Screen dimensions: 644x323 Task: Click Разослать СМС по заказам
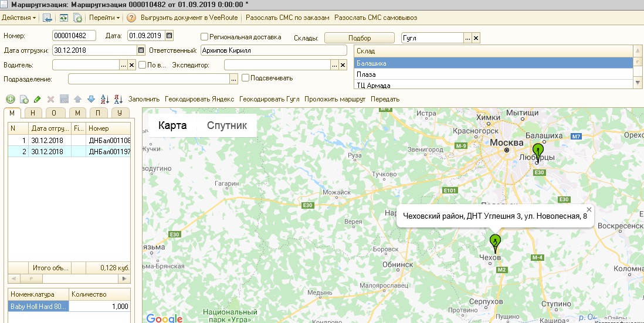pos(287,18)
